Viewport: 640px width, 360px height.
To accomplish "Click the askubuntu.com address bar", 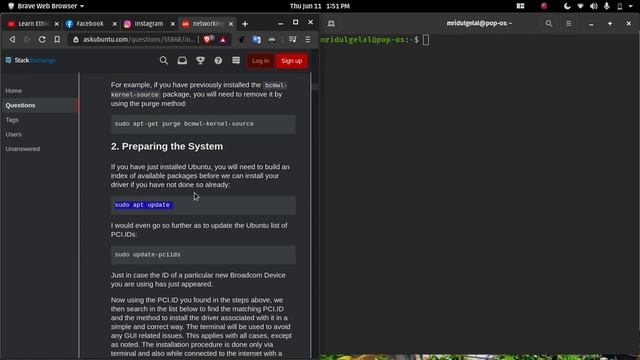I will pyautogui.click(x=139, y=40).
